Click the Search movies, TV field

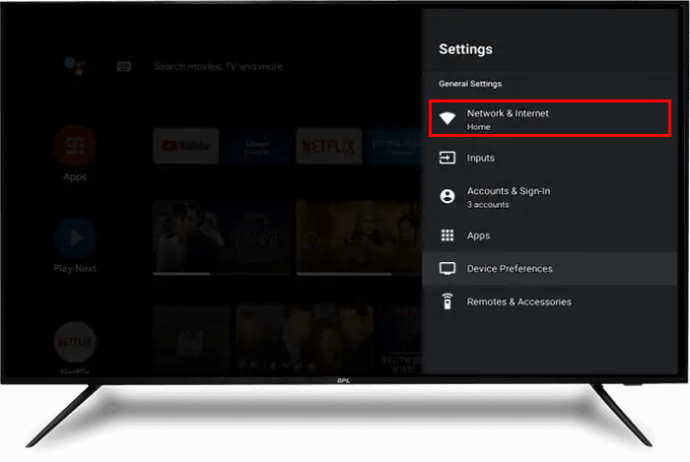coord(218,66)
